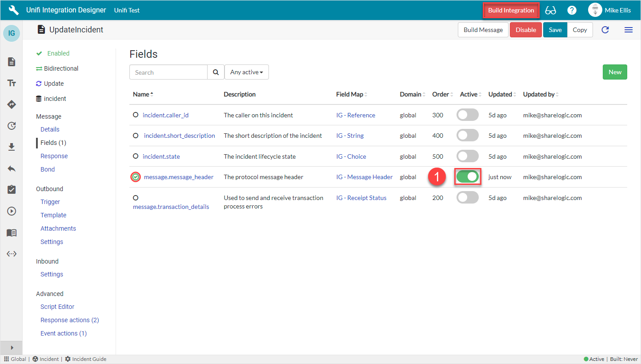The width and height of the screenshot is (641, 364).
Task: Click the search magnifier button
Action: (216, 72)
